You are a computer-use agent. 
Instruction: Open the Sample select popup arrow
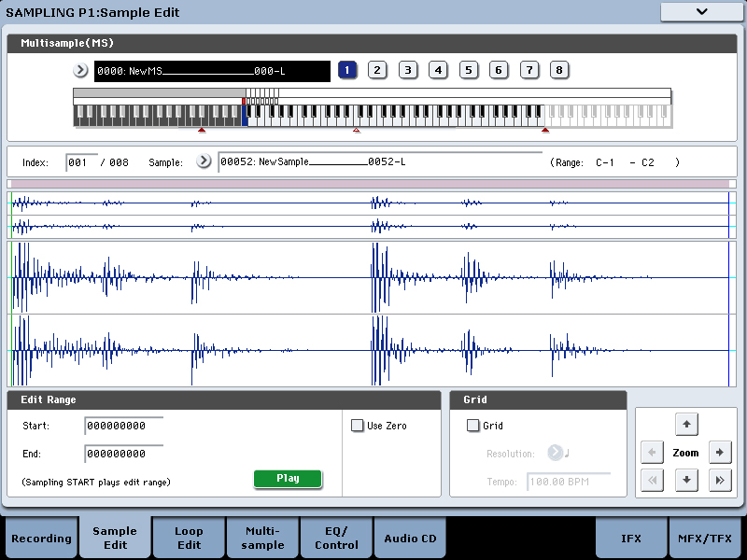click(x=204, y=161)
